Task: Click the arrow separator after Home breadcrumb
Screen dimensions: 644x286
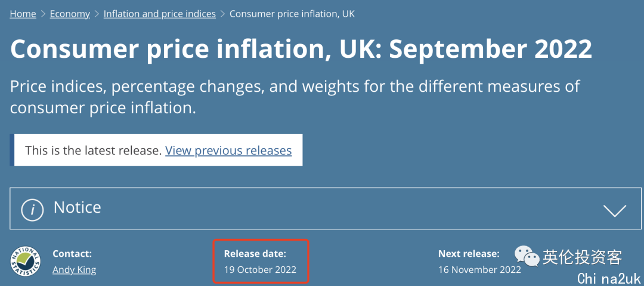Action: [43, 14]
